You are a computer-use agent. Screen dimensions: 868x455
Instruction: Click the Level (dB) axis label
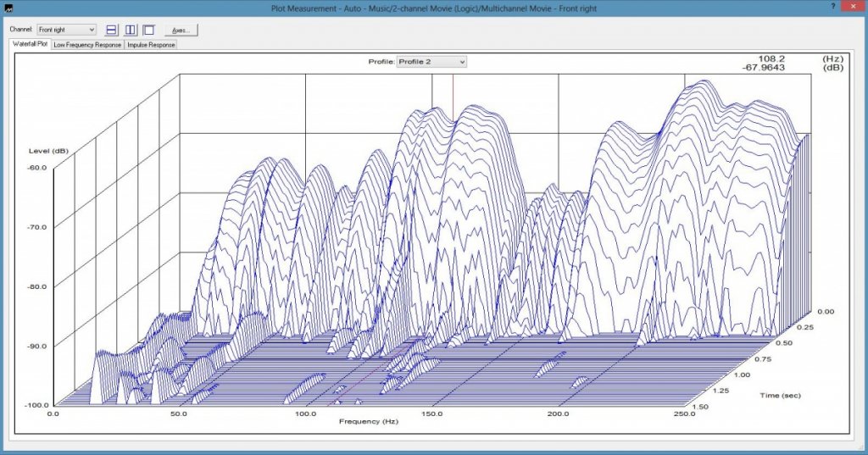click(x=48, y=151)
